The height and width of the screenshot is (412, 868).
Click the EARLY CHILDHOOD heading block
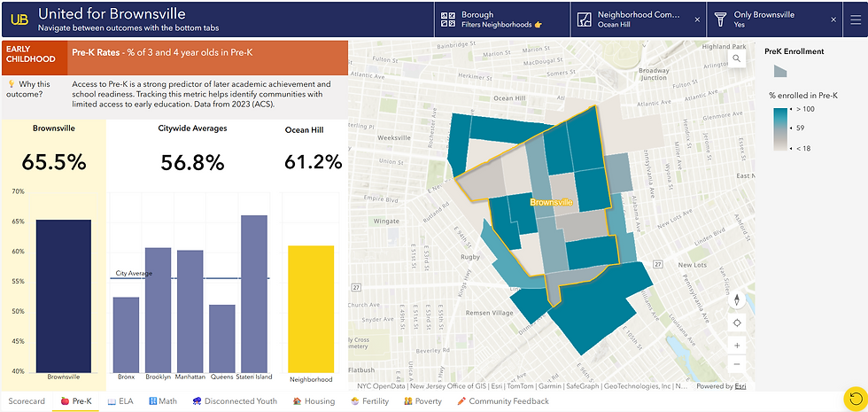coord(35,57)
